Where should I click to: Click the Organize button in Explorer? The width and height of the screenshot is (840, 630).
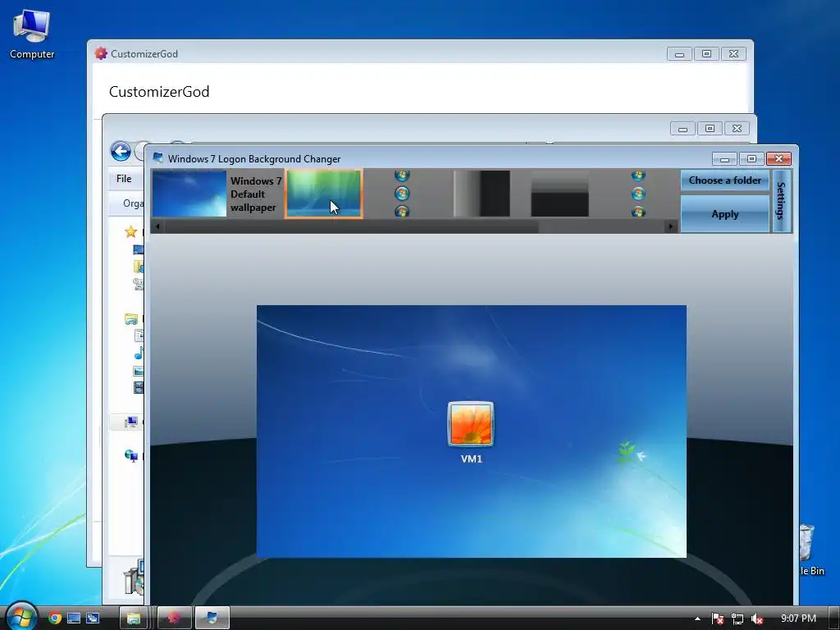pos(133,203)
